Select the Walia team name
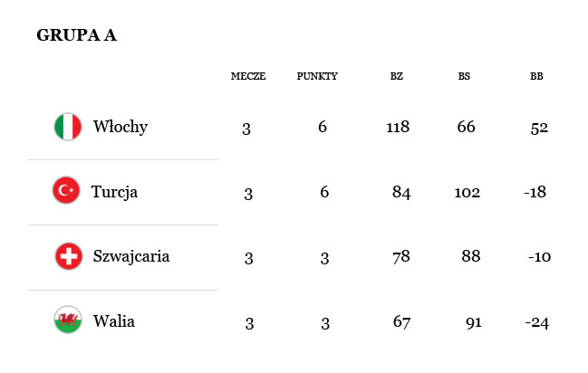Screen dimensions: 588x373 pyautogui.click(x=113, y=321)
